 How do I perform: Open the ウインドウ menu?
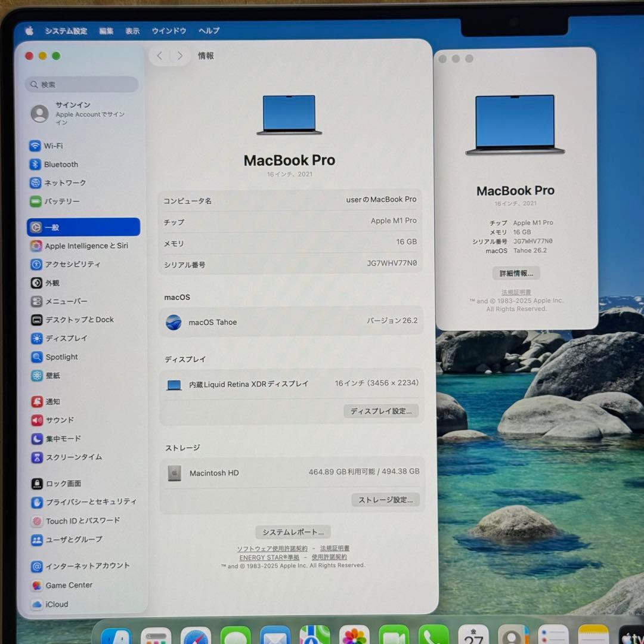click(169, 31)
